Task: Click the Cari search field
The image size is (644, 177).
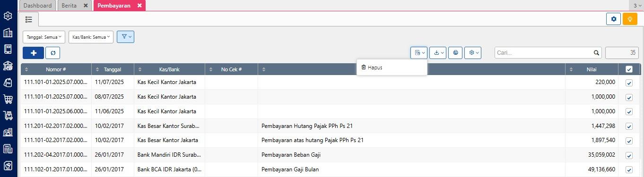Action: pos(544,53)
